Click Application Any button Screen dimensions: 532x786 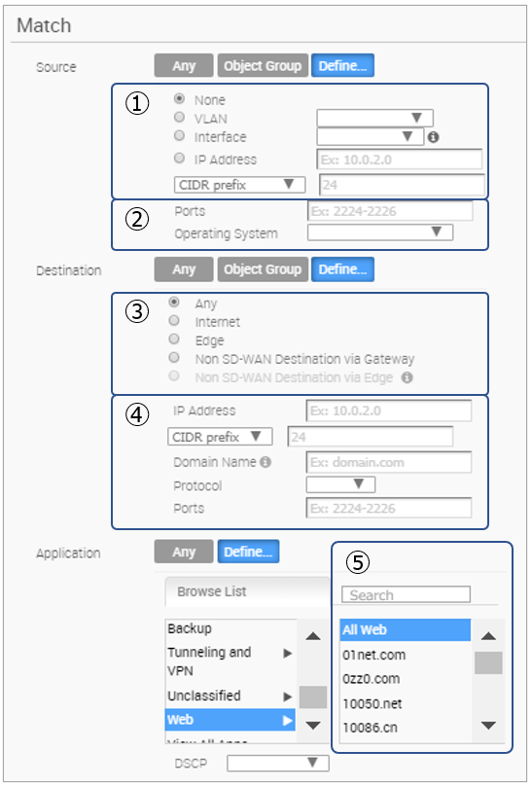click(x=184, y=552)
